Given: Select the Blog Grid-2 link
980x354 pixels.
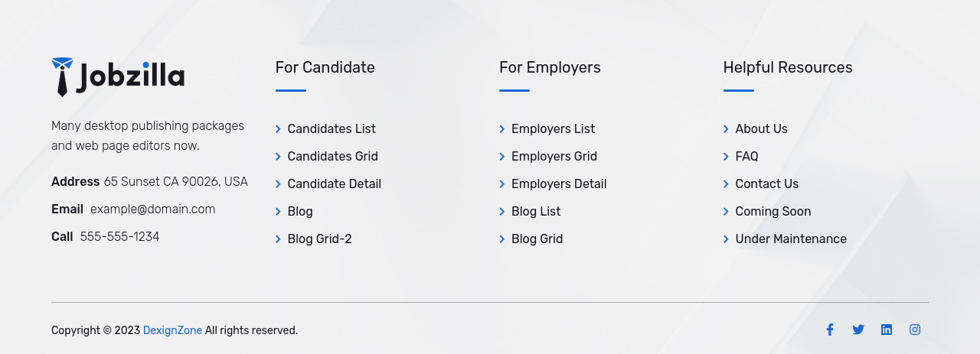Looking at the screenshot, I should tap(319, 239).
